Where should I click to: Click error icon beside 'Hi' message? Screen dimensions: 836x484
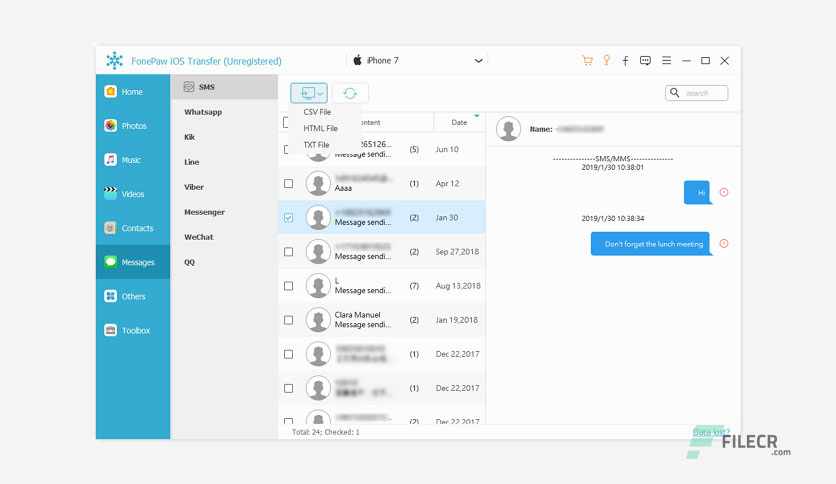(724, 192)
